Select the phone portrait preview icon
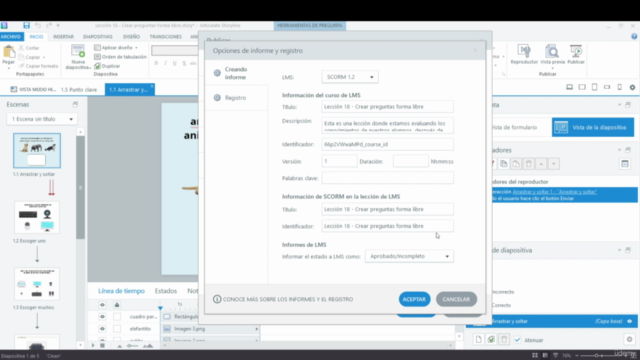The width and height of the screenshot is (640, 360). (619, 87)
